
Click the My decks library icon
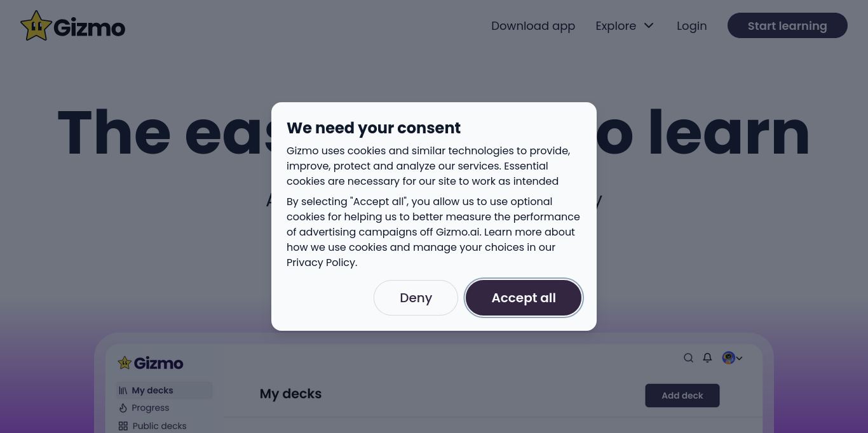click(x=123, y=390)
